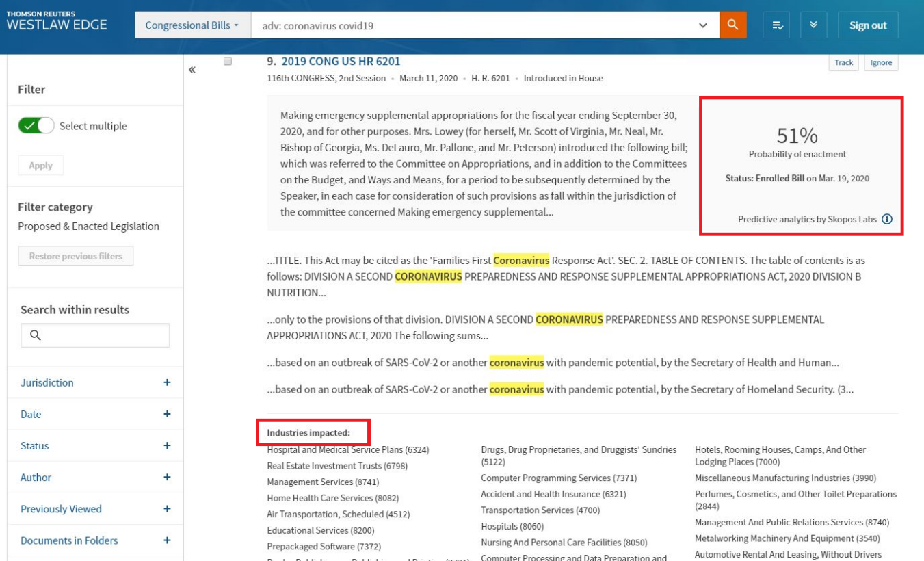The height and width of the screenshot is (561, 924).
Task: Expand the Jurisdiction filter plus icon
Action: (x=167, y=382)
